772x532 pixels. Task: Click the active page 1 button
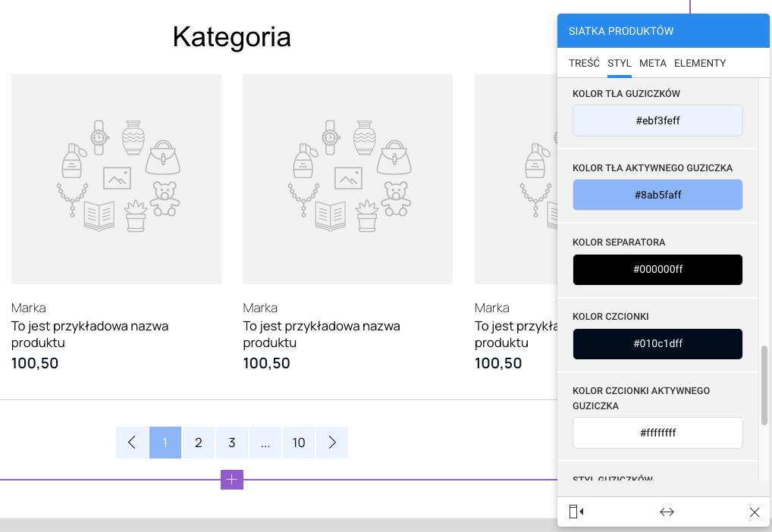pyautogui.click(x=165, y=443)
